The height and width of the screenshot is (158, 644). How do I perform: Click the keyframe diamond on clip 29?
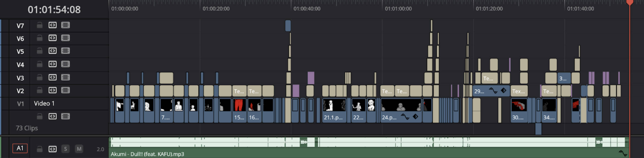coord(503,91)
